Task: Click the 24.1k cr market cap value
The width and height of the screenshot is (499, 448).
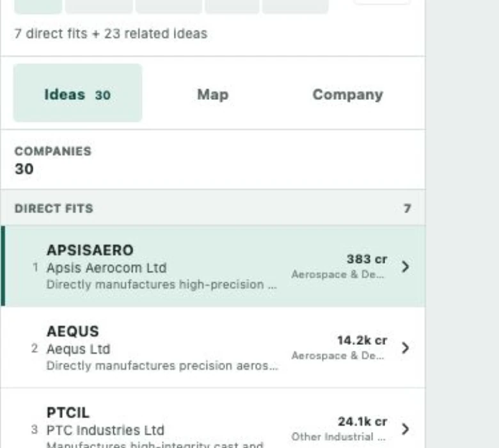Action: (x=363, y=422)
